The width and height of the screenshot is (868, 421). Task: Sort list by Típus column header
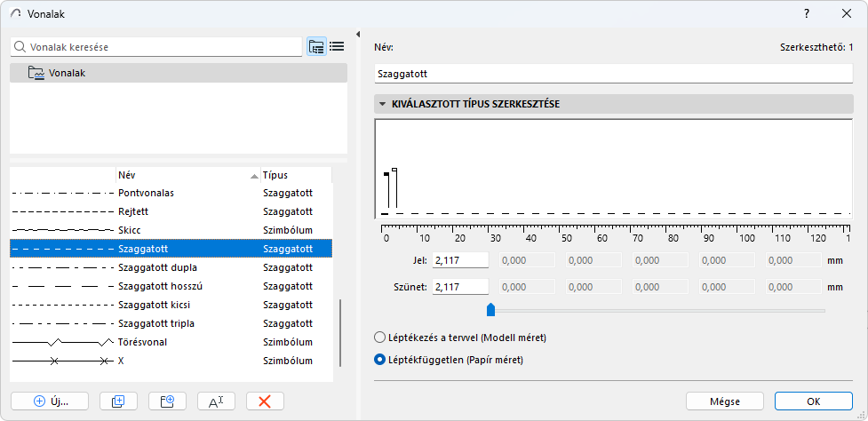296,175
